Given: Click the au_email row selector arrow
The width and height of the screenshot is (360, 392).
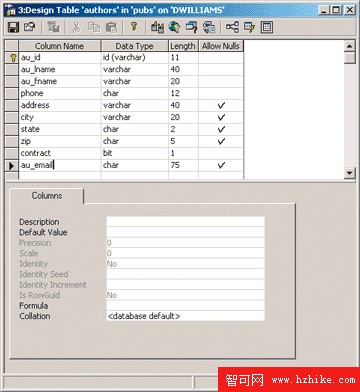Looking at the screenshot, I should [12, 165].
